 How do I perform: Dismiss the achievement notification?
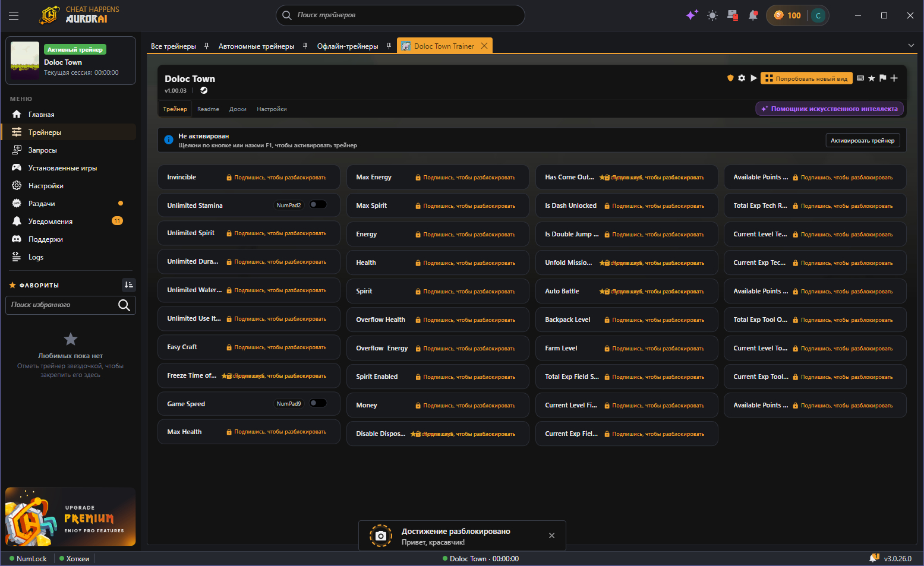pyautogui.click(x=551, y=536)
